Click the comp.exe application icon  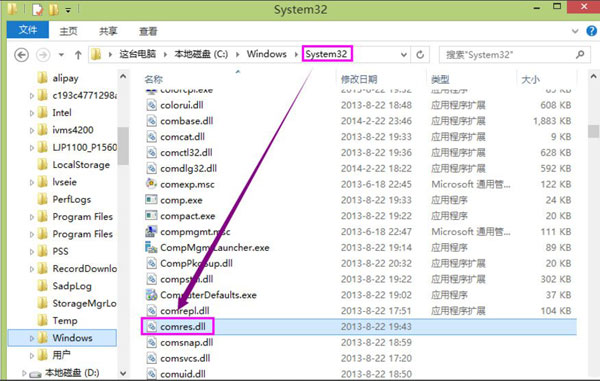pos(151,200)
